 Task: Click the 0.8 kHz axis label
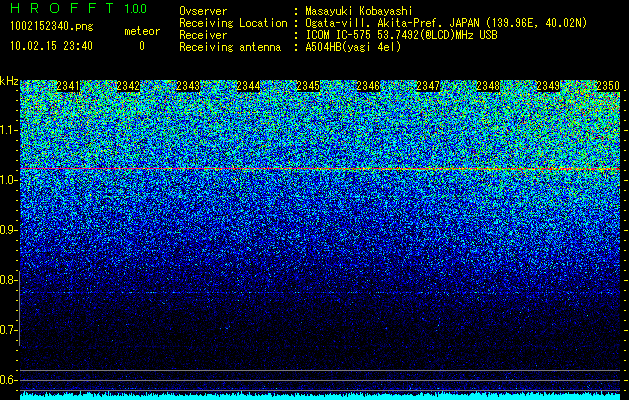[8, 280]
